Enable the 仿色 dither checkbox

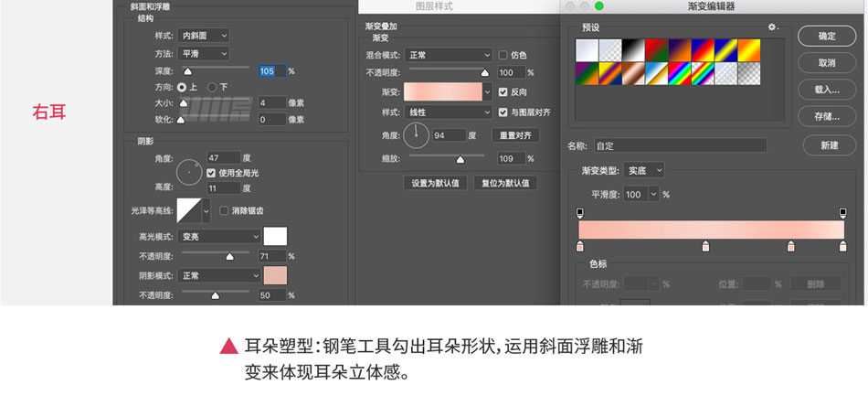[x=503, y=55]
